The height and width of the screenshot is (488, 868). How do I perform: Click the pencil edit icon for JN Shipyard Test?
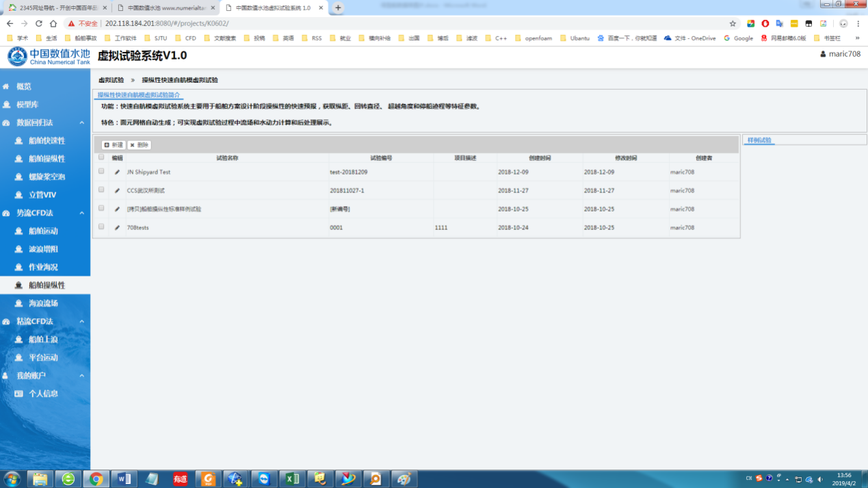pyautogui.click(x=117, y=172)
